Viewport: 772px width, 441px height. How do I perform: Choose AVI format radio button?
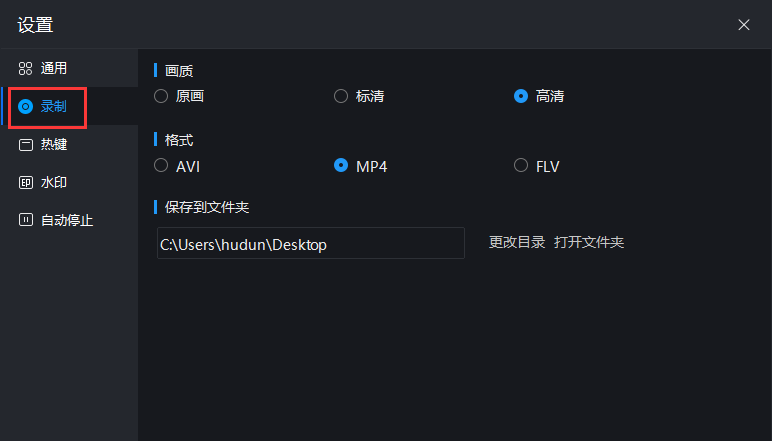tap(161, 165)
